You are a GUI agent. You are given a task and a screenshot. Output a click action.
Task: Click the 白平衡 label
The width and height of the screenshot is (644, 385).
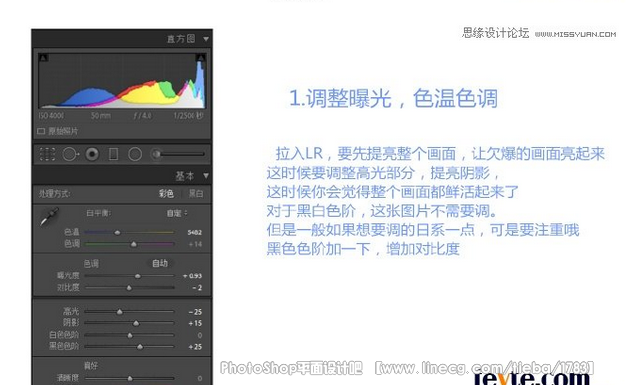(99, 213)
